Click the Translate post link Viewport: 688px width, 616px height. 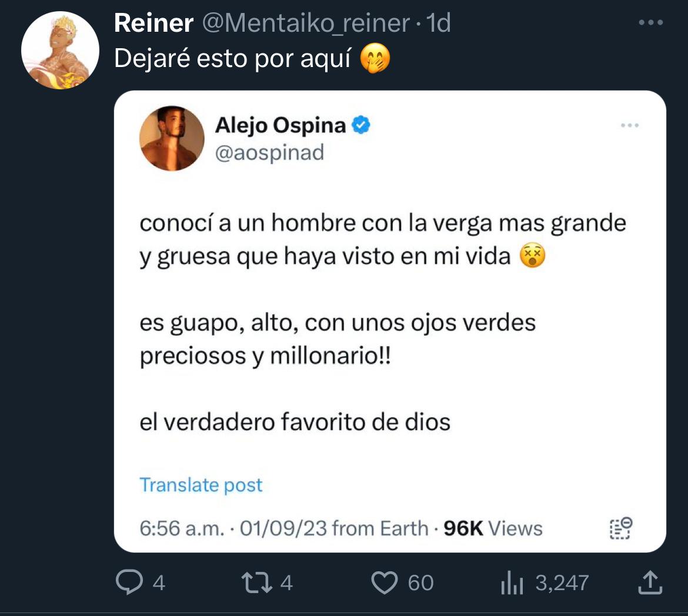point(201,485)
